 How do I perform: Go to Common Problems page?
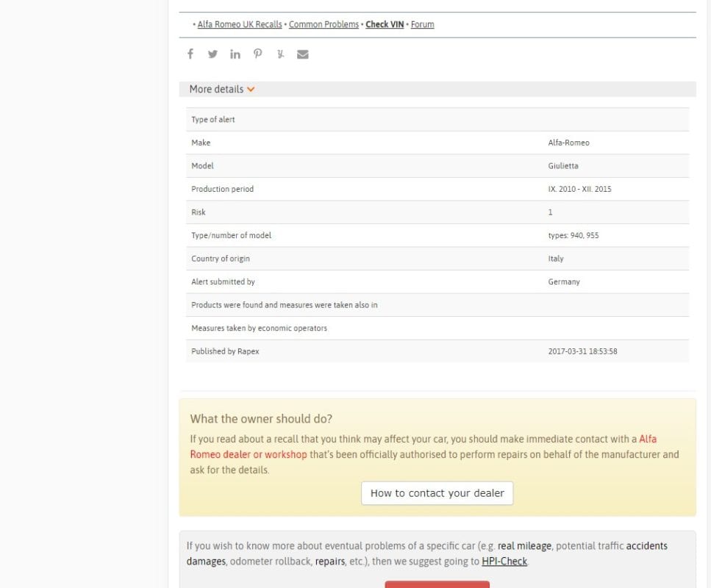324,24
